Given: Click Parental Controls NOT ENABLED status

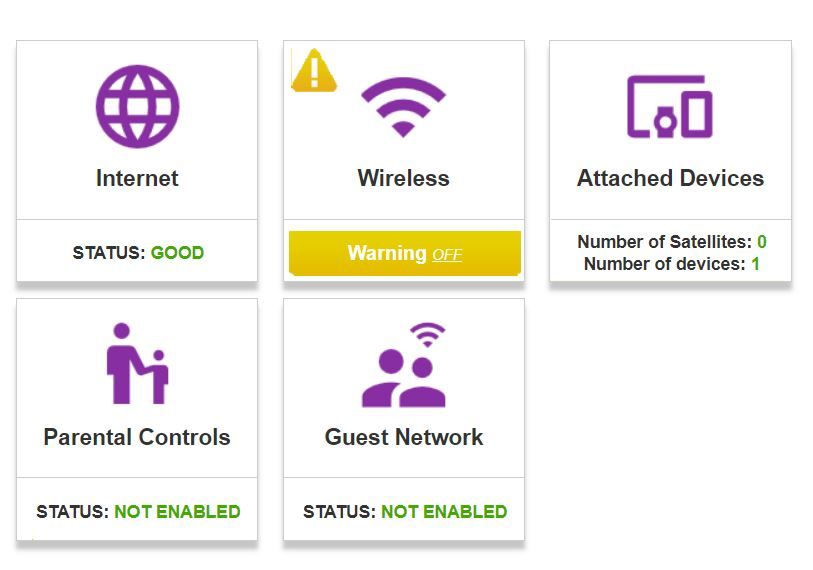Looking at the screenshot, I should coord(177,512).
